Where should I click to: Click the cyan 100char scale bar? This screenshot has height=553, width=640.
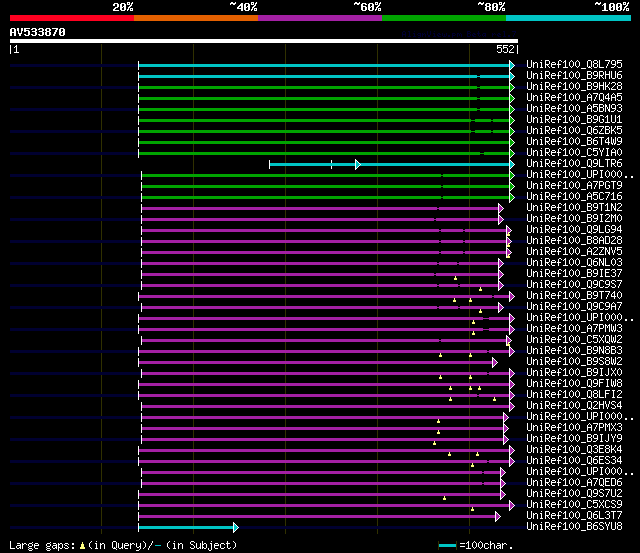447,546
